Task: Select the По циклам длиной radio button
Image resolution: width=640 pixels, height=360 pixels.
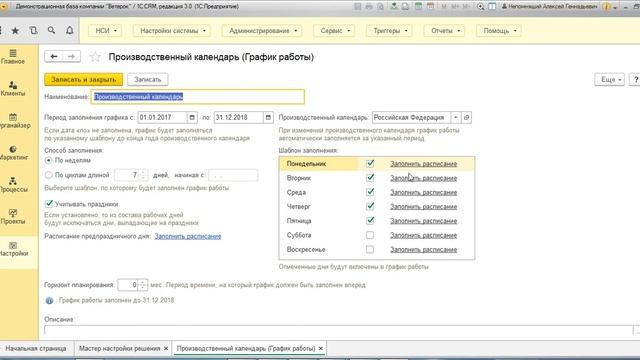Action: pyautogui.click(x=49, y=175)
